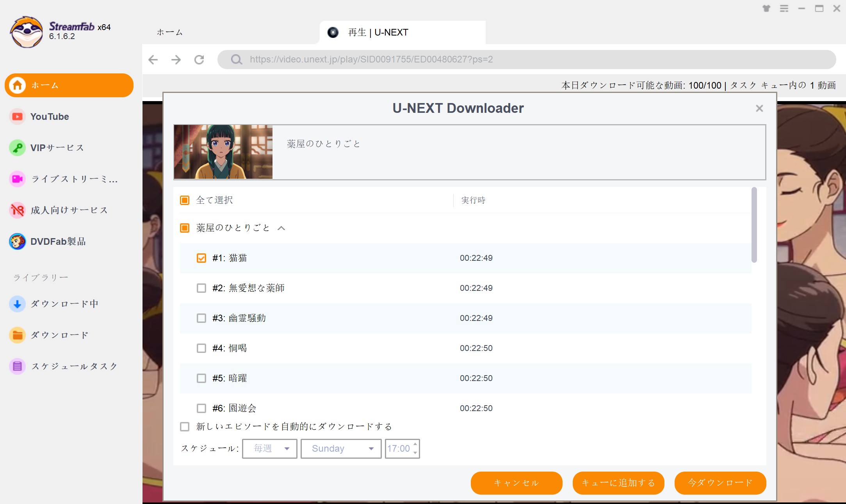Check episode #3: 幽霊騒動

(x=201, y=318)
